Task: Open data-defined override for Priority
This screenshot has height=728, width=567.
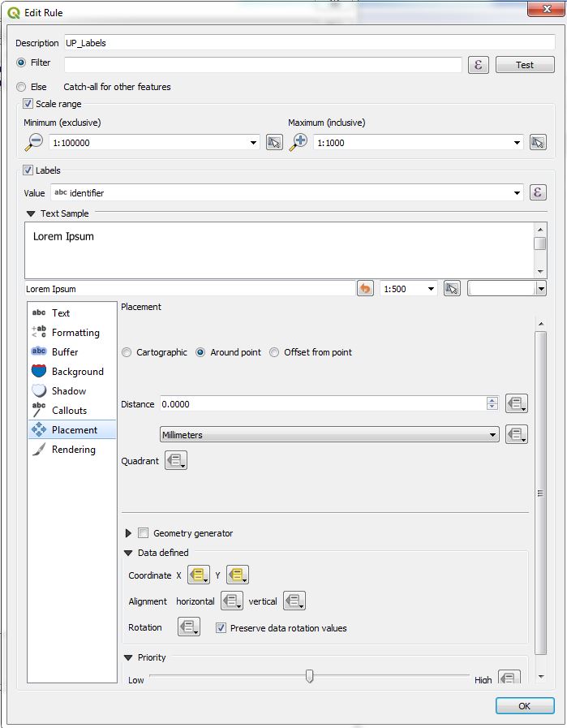Action: pos(509,677)
